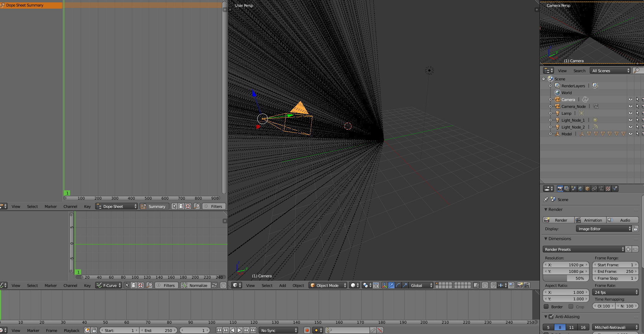644x334 pixels.
Task: Click the outliner search magnifier icon
Action: point(636,70)
